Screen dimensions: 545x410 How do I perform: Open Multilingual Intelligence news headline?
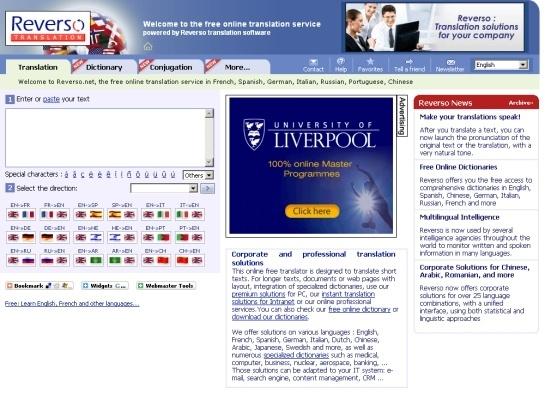click(x=459, y=217)
